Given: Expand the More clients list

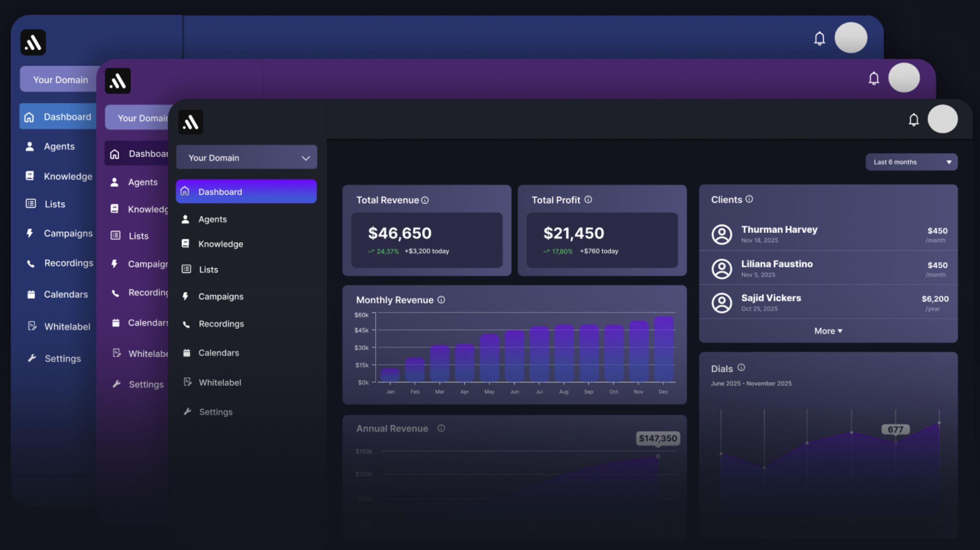Looking at the screenshot, I should point(828,331).
